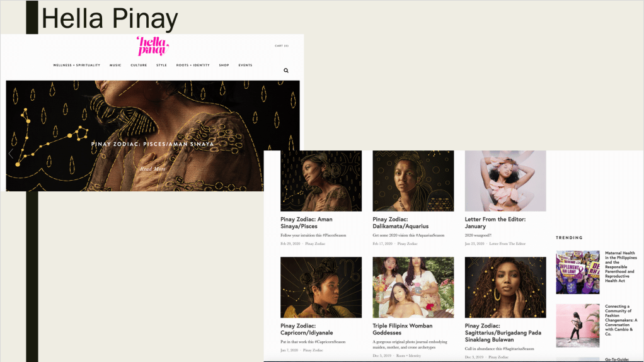
Task: View the Events page
Action: point(245,65)
